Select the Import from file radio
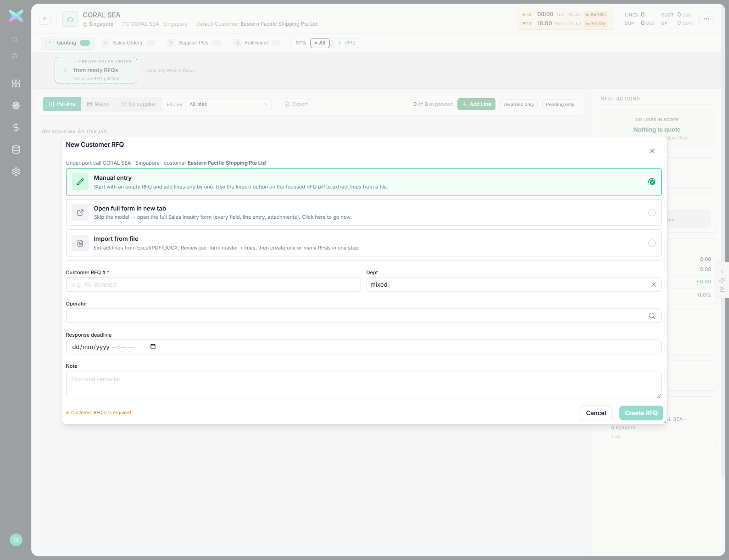 652,243
